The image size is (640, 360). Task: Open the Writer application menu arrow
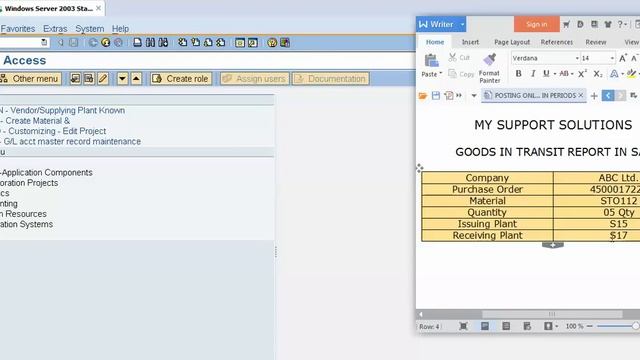coord(462,24)
